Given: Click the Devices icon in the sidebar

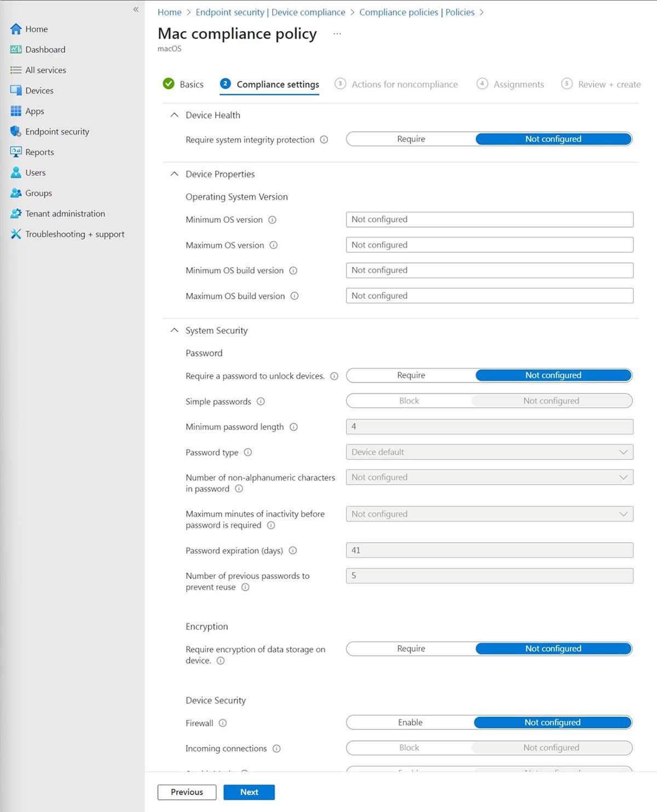Looking at the screenshot, I should point(16,90).
